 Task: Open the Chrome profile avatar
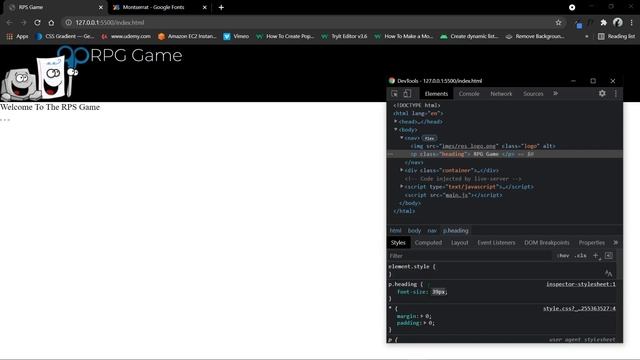click(618, 22)
